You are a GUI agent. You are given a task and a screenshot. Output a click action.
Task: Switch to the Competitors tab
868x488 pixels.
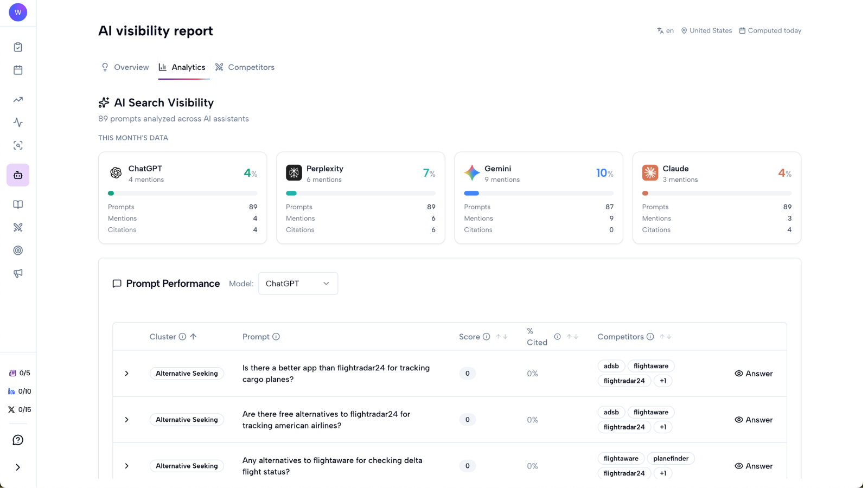coord(245,67)
